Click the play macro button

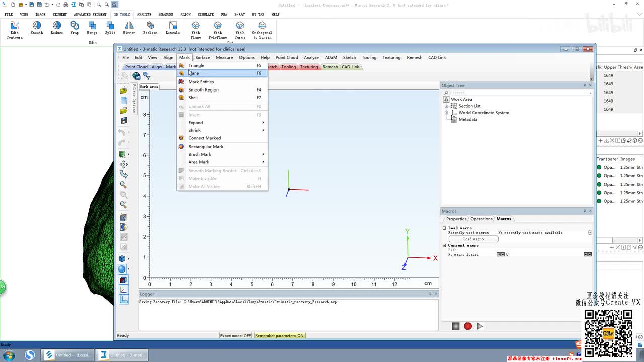click(x=480, y=326)
